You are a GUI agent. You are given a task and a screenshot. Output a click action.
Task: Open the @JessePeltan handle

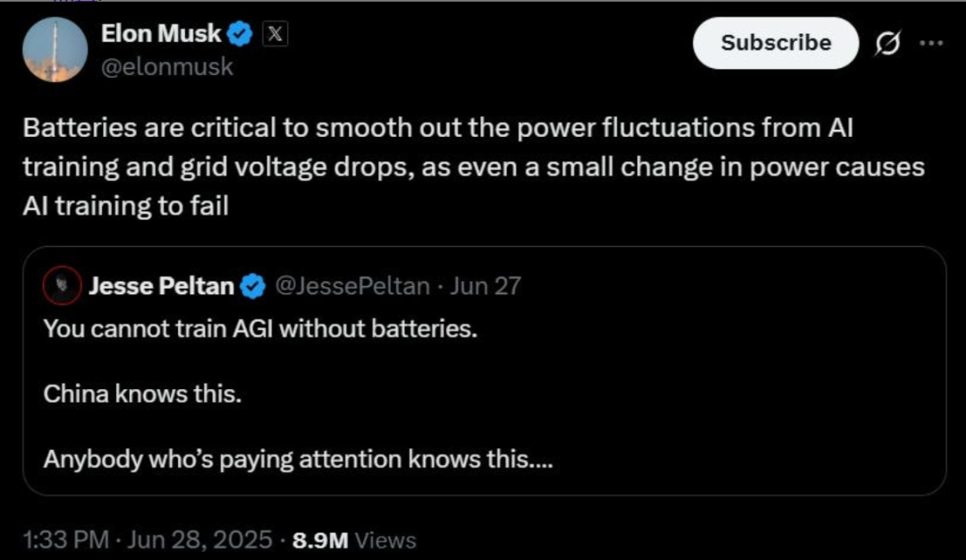tap(351, 286)
